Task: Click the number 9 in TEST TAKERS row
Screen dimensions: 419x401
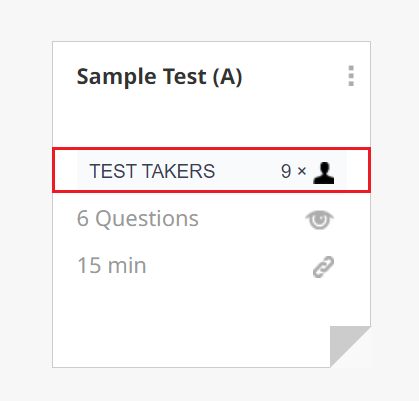Action: click(286, 171)
